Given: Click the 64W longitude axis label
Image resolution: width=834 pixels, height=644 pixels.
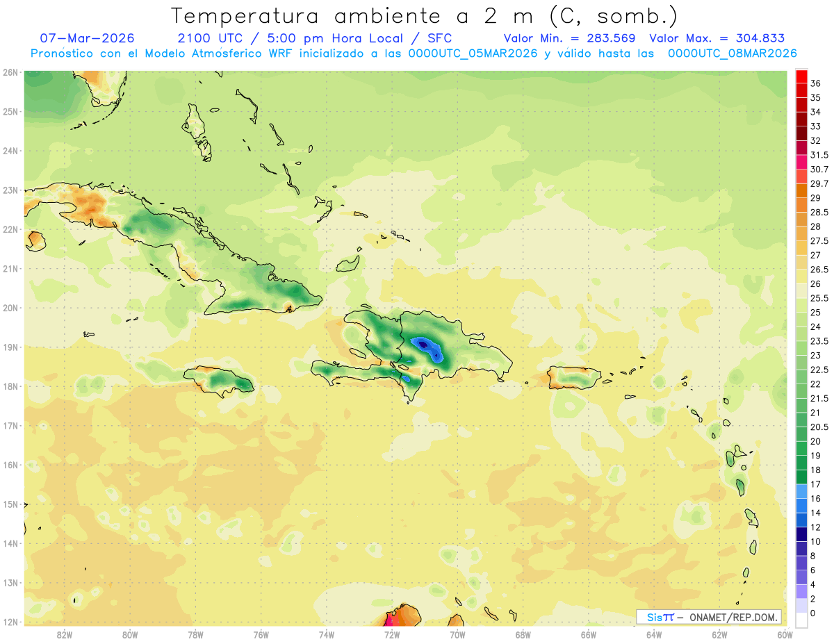Looking at the screenshot, I should tap(654, 634).
